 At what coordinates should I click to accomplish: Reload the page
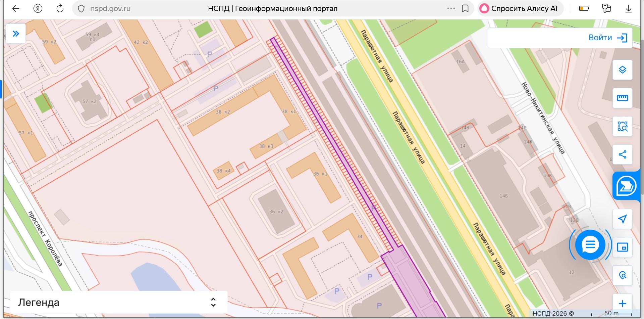click(x=60, y=9)
